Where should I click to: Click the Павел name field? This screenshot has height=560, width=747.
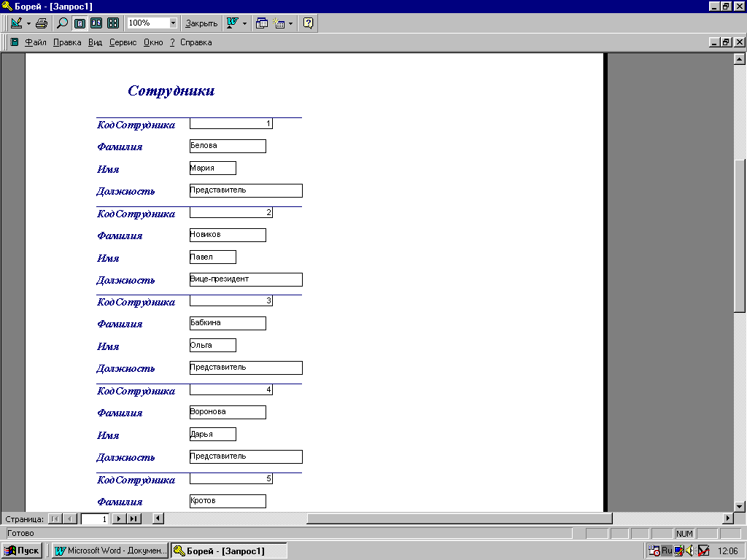[x=212, y=257]
